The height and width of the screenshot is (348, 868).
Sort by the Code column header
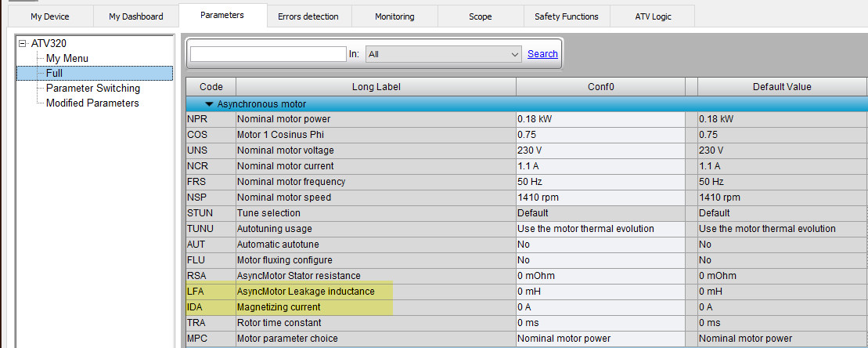[211, 87]
